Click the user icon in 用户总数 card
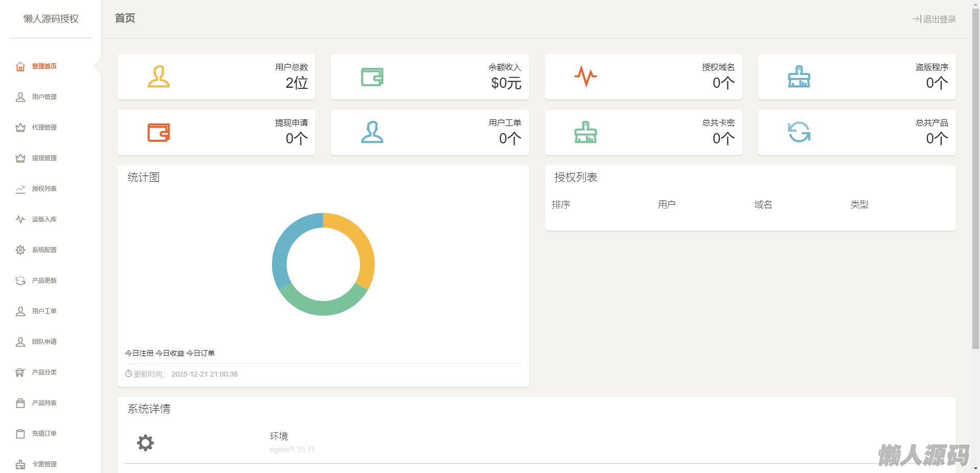980x473 pixels. (159, 77)
